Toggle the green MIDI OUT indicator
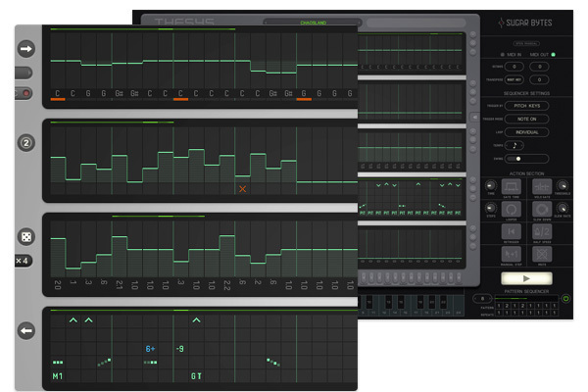The width and height of the screenshot is (588, 392). point(554,55)
